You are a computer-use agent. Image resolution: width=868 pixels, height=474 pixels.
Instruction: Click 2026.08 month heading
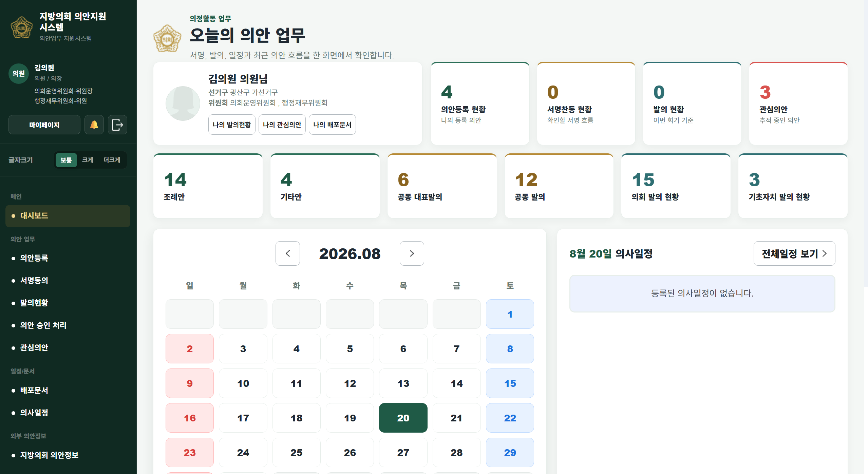click(350, 254)
